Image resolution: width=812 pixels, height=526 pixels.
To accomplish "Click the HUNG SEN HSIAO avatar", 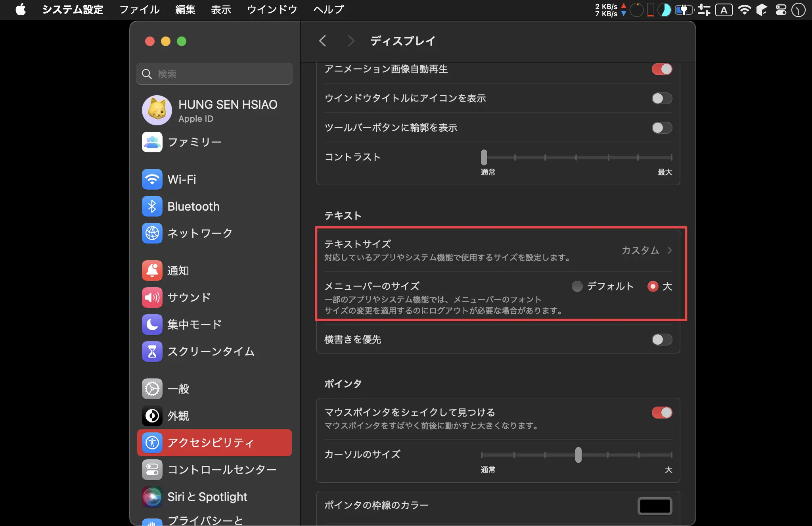I will pyautogui.click(x=157, y=110).
